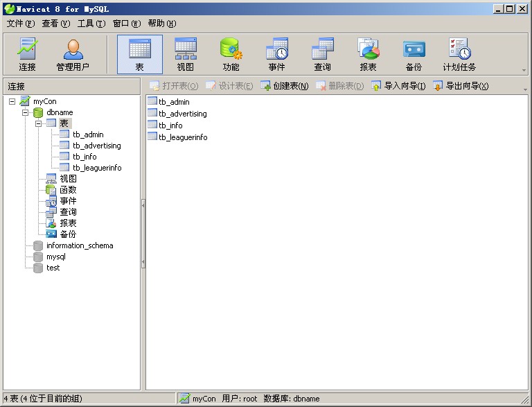
Task: Select tb_admin in the left tree
Action: [88, 135]
